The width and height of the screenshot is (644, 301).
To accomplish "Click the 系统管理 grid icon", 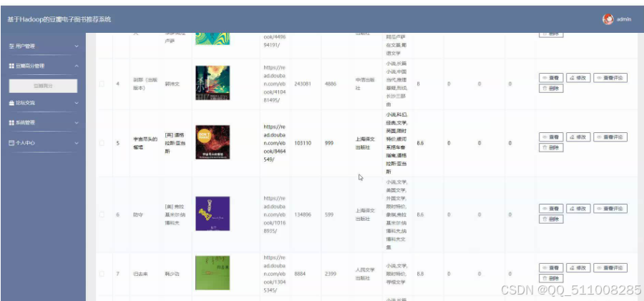I will point(11,123).
